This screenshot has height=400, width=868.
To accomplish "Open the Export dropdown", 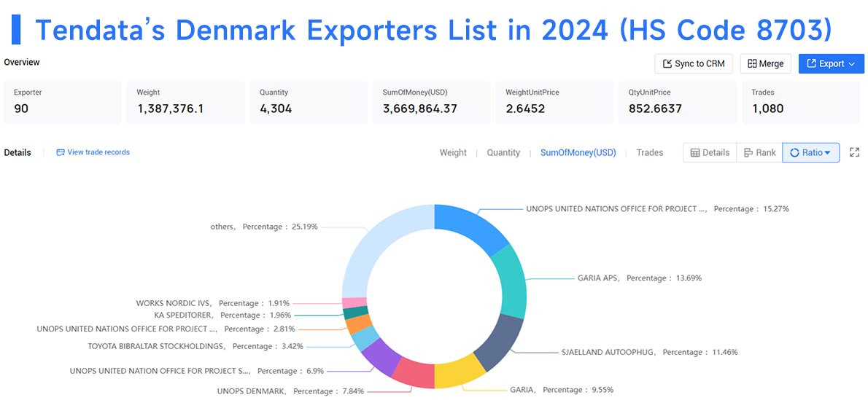I will (x=831, y=63).
